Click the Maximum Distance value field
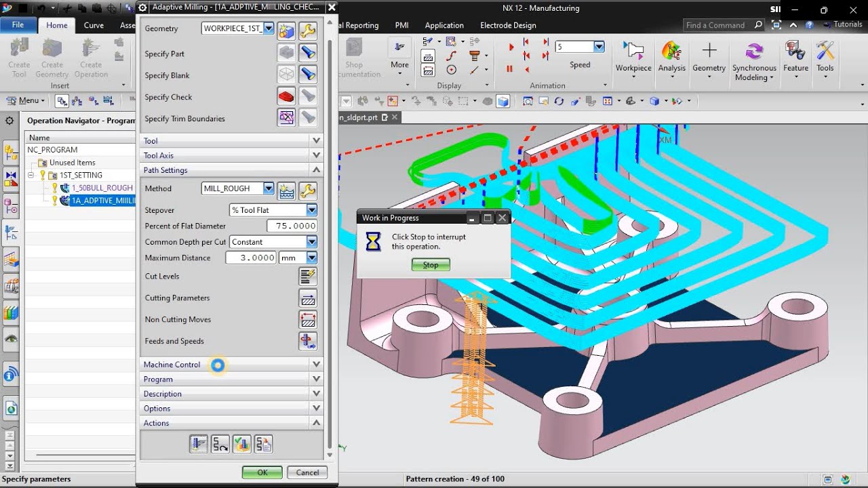Viewport: 868px width, 488px height. pos(251,258)
